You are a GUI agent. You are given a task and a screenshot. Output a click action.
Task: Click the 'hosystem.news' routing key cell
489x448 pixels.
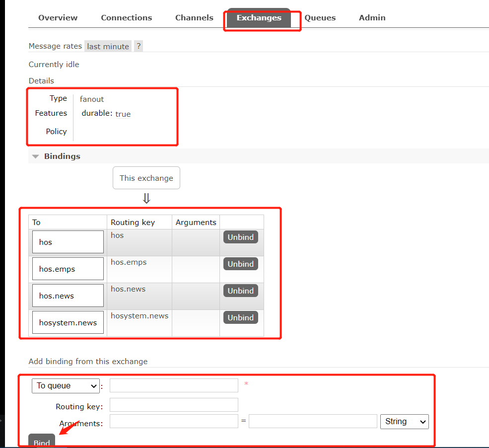point(140,323)
